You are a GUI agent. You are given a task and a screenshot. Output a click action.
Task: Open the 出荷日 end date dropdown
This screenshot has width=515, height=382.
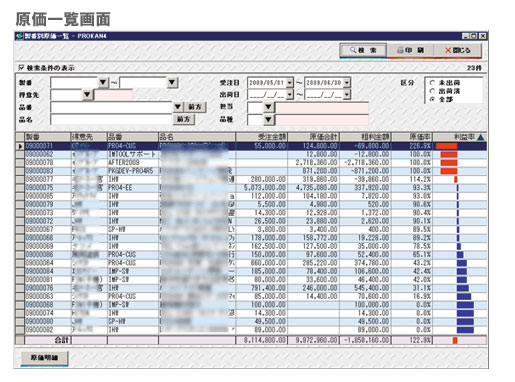pyautogui.click(x=347, y=95)
